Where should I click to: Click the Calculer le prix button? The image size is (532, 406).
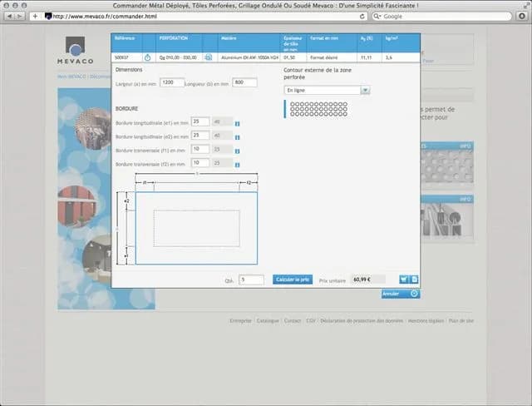[x=293, y=280]
